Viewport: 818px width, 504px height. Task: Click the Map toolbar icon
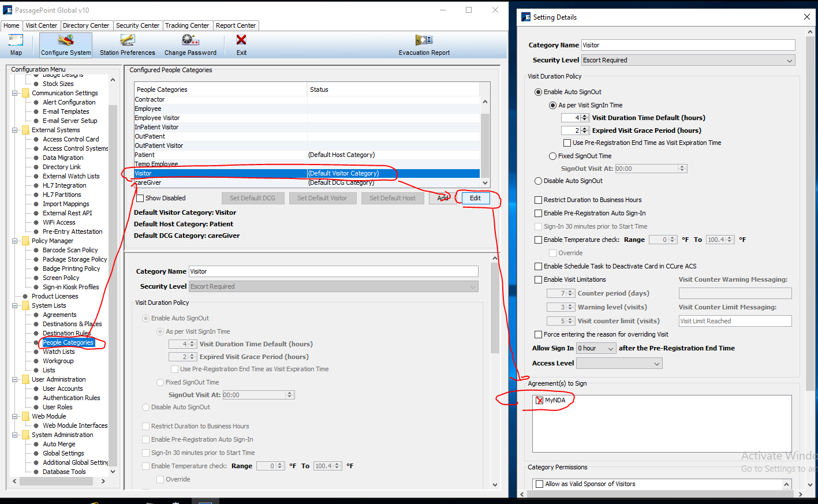coord(16,40)
